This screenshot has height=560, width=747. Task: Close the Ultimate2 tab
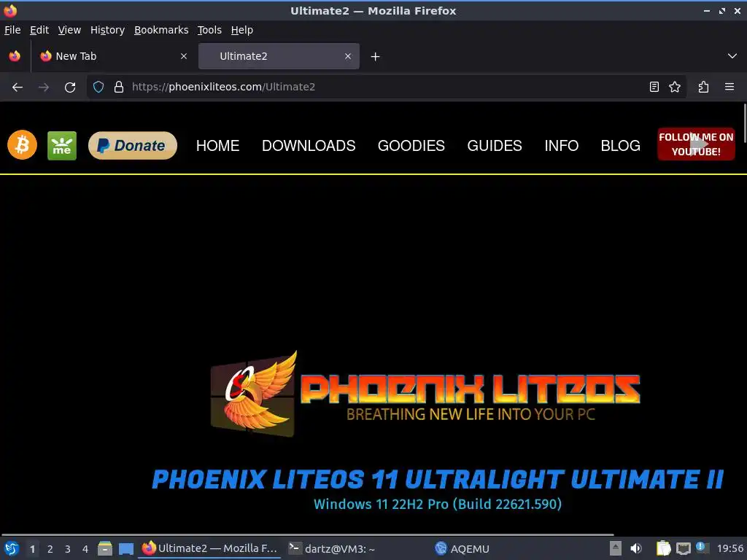pos(348,56)
